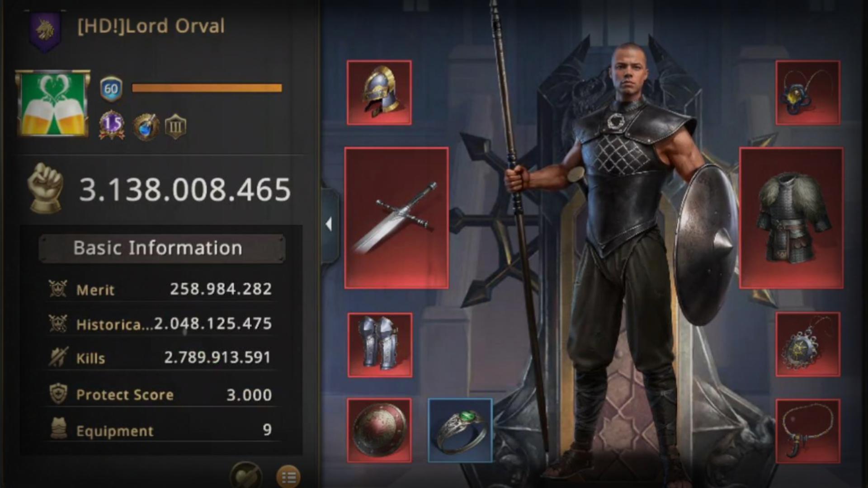Select the silver gauntlets equipment slot
868x488 pixels.
[x=380, y=345]
